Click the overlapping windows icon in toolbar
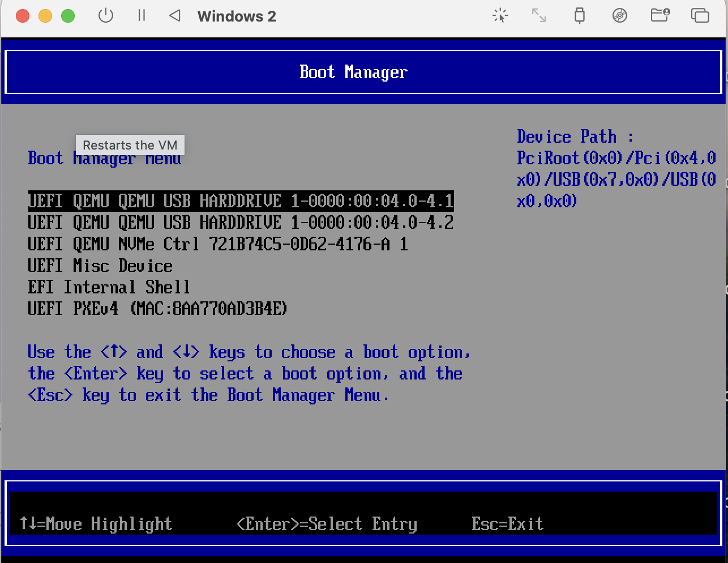Image resolution: width=728 pixels, height=563 pixels. point(700,16)
